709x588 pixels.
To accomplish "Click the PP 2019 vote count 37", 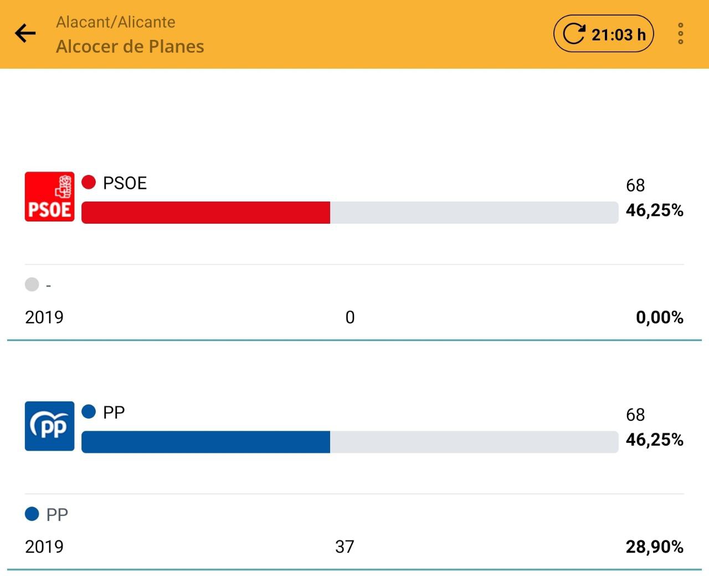I will click(345, 547).
